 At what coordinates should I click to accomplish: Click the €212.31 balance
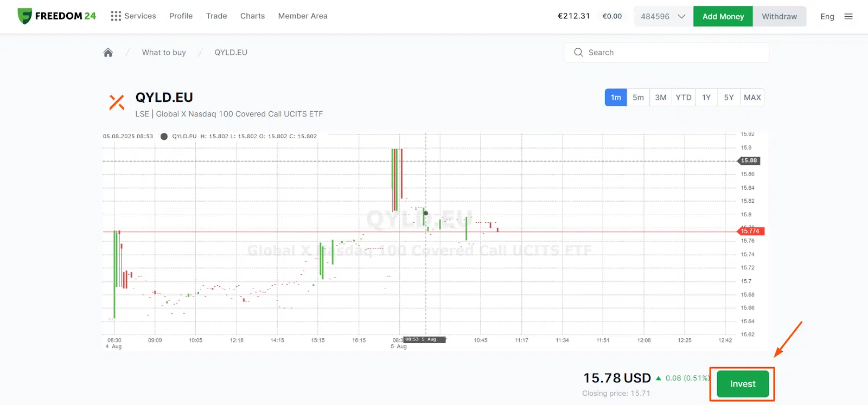pos(573,16)
